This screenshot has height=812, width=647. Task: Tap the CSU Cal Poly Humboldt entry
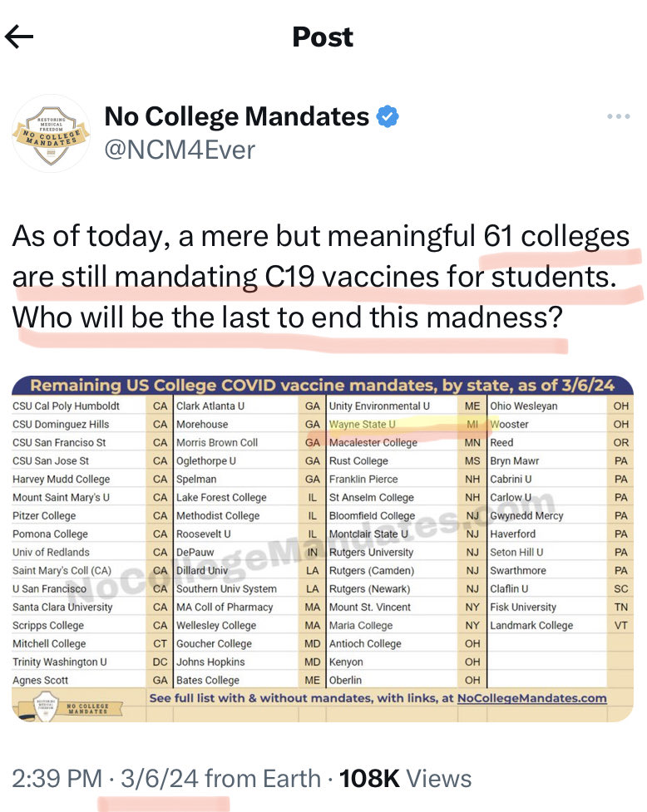(67, 406)
